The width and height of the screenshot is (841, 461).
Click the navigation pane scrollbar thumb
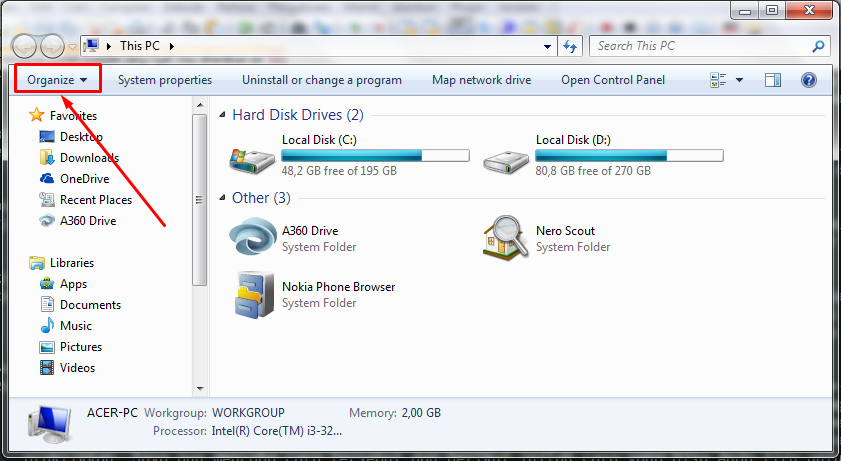coord(200,200)
